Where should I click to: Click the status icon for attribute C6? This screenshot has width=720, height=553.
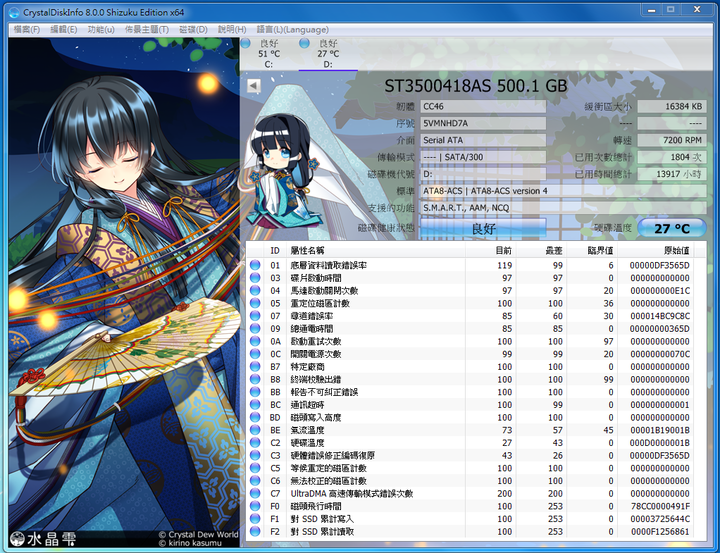(x=255, y=480)
